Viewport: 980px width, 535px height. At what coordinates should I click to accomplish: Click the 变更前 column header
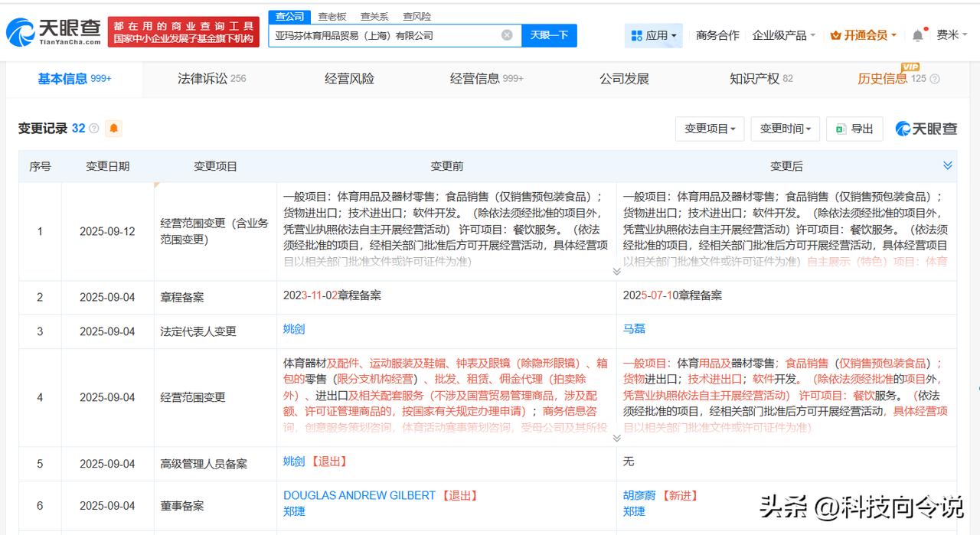click(446, 166)
